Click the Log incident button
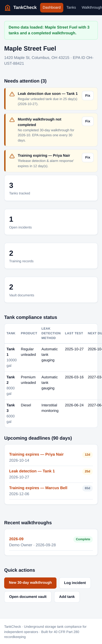The height and width of the screenshot is (644, 102). 75,583
